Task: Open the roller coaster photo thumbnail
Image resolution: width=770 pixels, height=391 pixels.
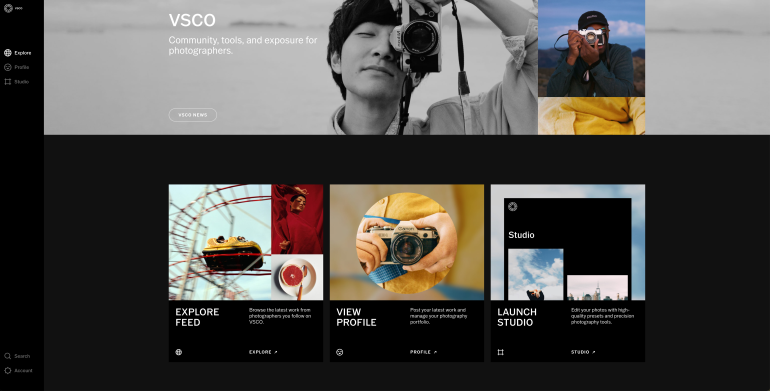Action: point(220,242)
